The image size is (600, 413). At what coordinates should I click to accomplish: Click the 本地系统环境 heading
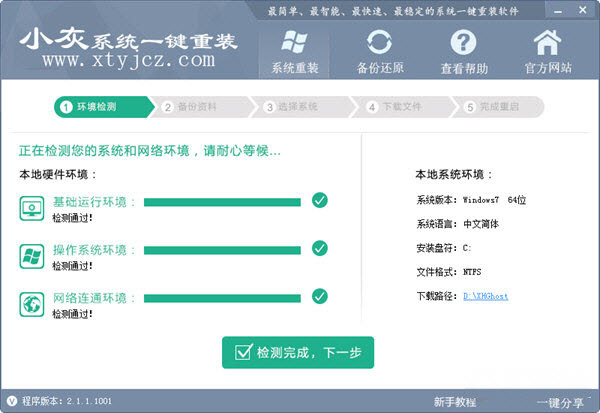(x=454, y=175)
